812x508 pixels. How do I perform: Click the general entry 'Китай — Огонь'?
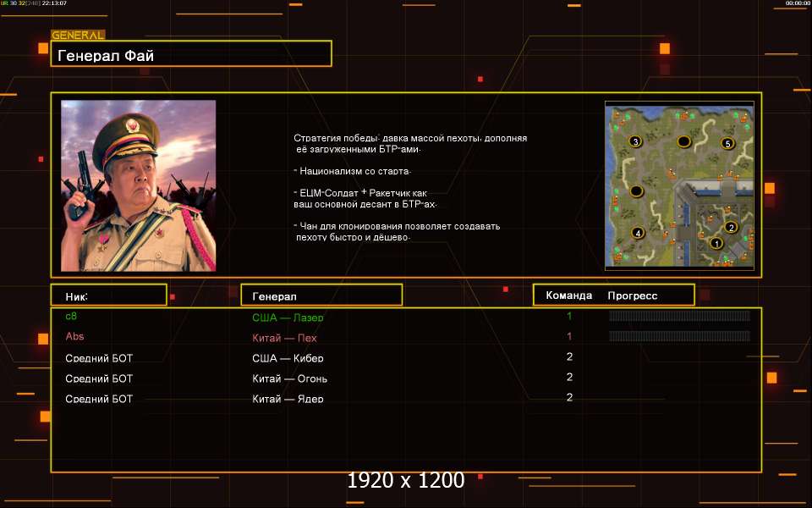[x=289, y=378]
